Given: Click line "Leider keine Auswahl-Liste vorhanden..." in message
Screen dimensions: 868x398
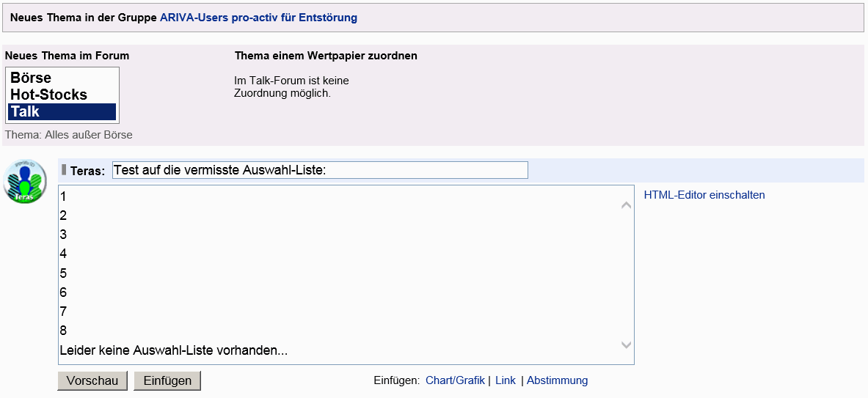Looking at the screenshot, I should (x=174, y=350).
